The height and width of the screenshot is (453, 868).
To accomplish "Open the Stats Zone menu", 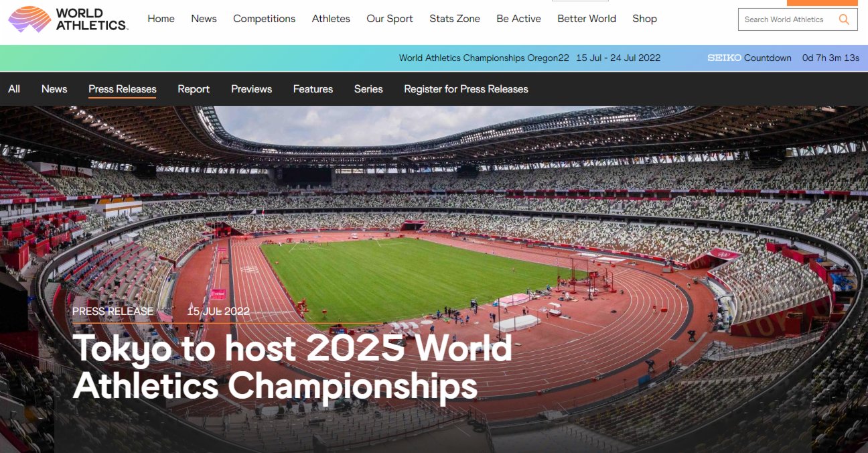I will (x=455, y=19).
